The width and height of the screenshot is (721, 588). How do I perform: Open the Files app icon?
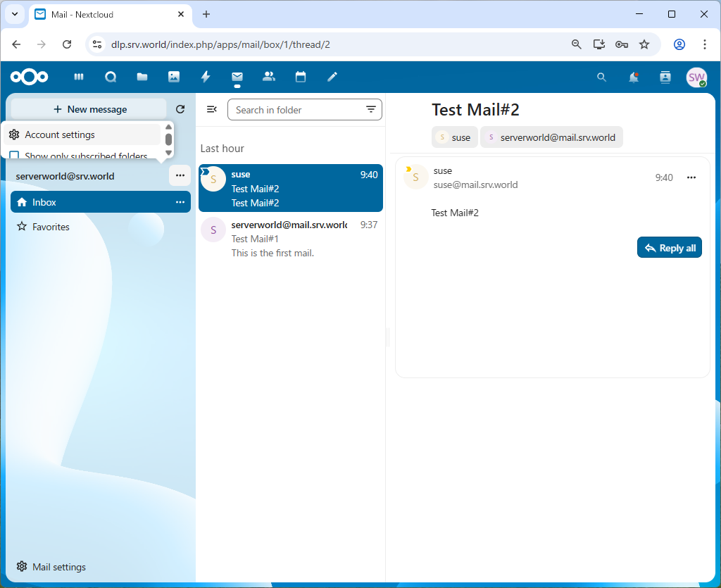142,77
